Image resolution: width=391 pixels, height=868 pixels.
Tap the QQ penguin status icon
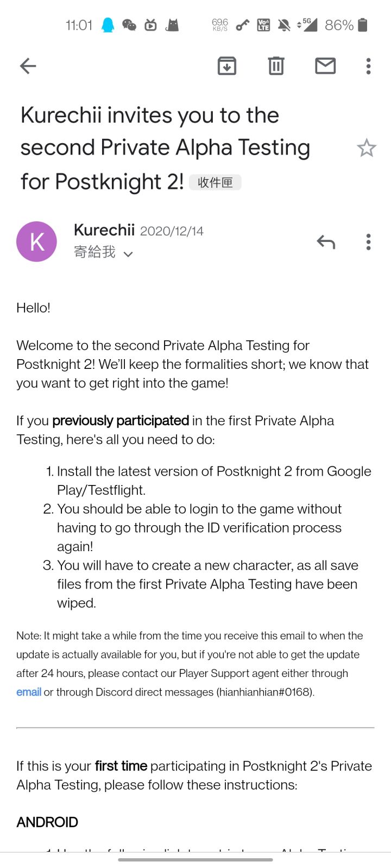(108, 25)
